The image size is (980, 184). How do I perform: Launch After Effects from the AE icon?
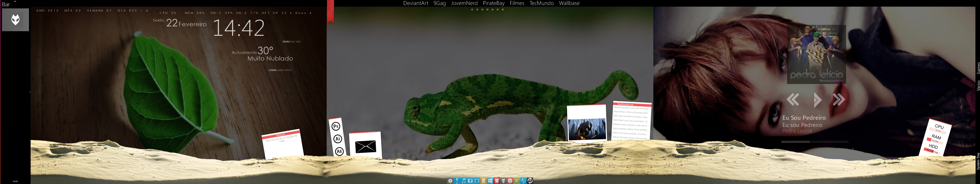[x=339, y=151]
